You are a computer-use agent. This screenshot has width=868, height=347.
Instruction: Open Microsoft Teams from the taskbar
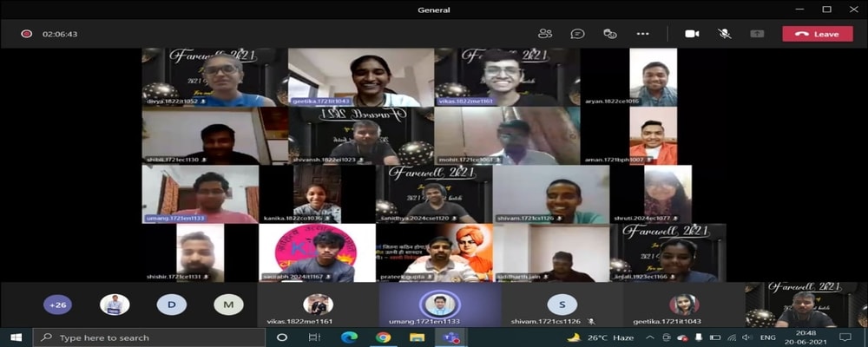point(451,337)
